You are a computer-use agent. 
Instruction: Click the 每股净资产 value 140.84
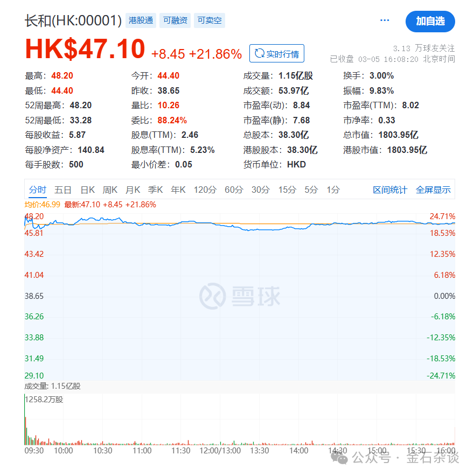pos(91,150)
